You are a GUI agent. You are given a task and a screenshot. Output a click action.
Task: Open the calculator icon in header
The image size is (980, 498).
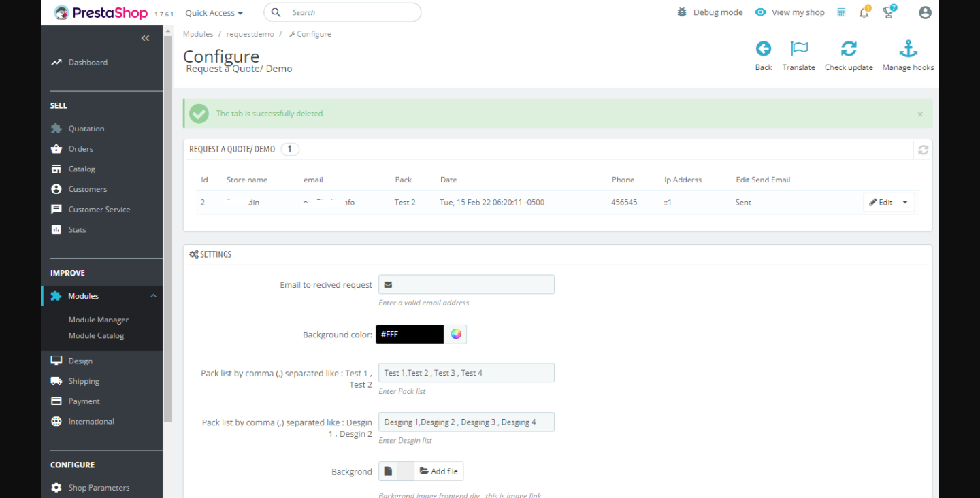pos(842,12)
